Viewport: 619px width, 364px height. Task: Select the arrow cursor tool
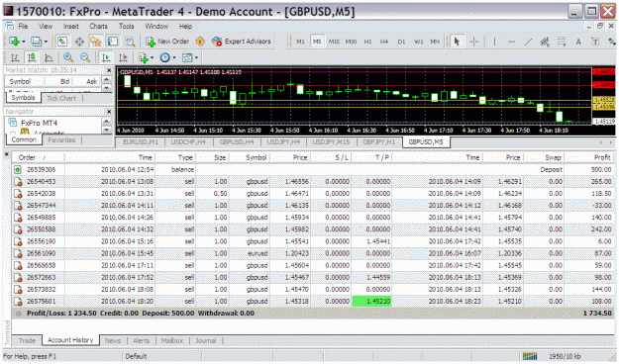click(x=458, y=42)
